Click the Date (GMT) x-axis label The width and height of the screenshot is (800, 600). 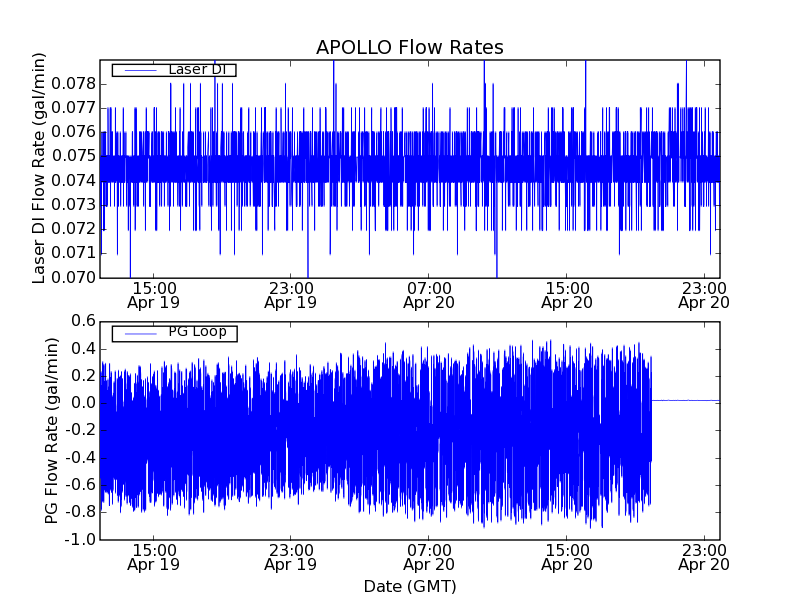(409, 586)
